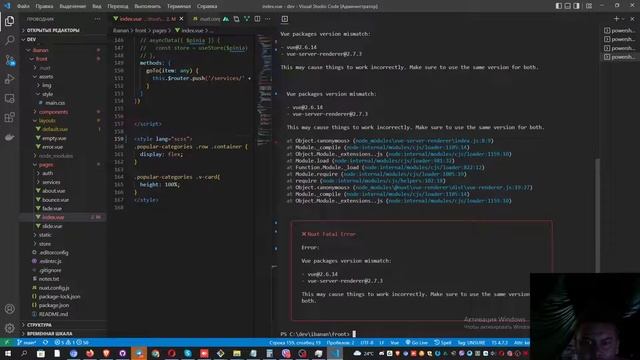640x360 pixels.
Task: Open the Explorer view in activity bar
Action: [9, 21]
